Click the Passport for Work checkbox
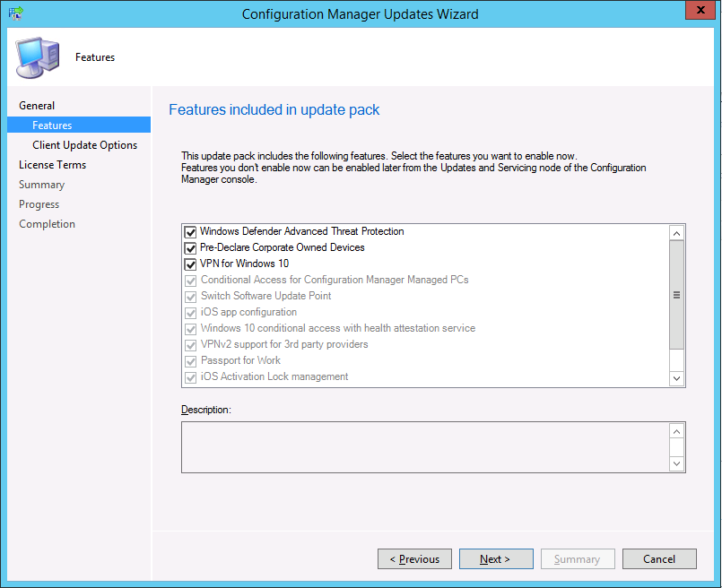Image resolution: width=722 pixels, height=588 pixels. tap(190, 360)
